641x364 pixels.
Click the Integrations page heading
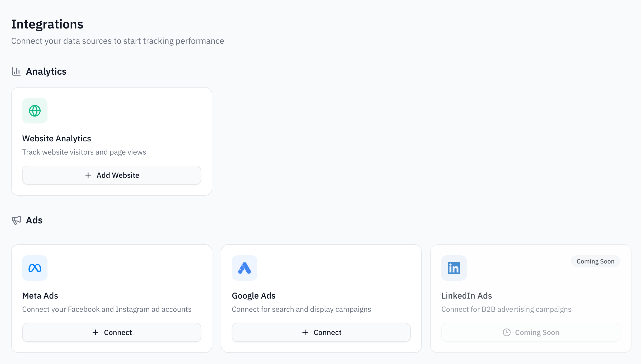pos(47,24)
